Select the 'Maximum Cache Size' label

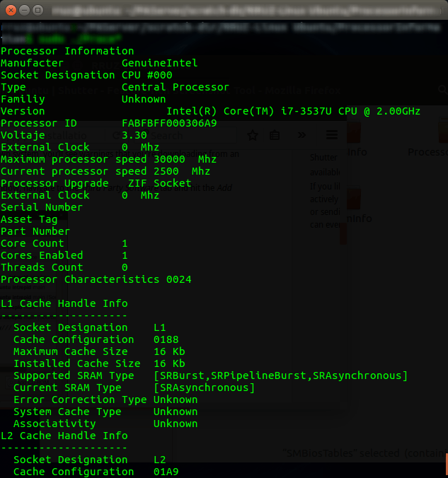click(71, 351)
